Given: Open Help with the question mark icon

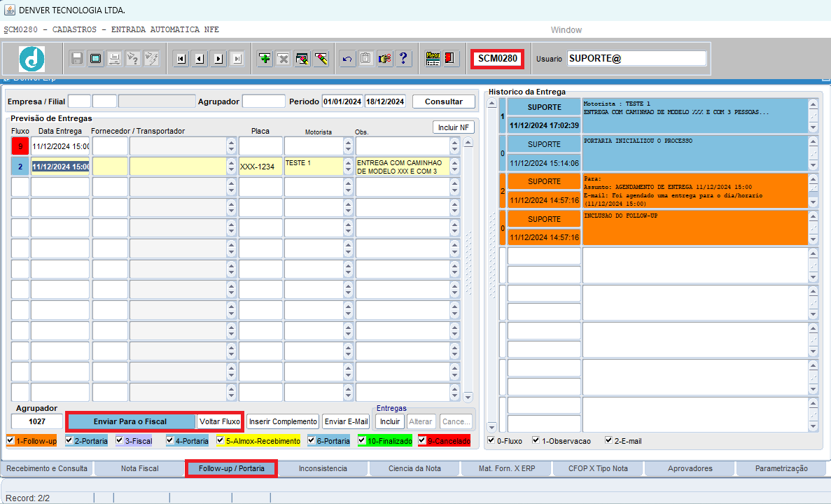Looking at the screenshot, I should [403, 58].
